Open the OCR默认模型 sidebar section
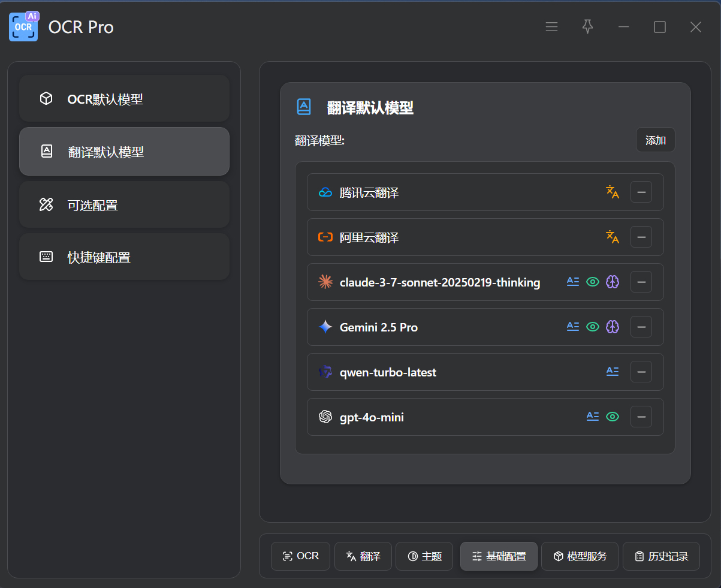The width and height of the screenshot is (721, 588). click(x=124, y=99)
